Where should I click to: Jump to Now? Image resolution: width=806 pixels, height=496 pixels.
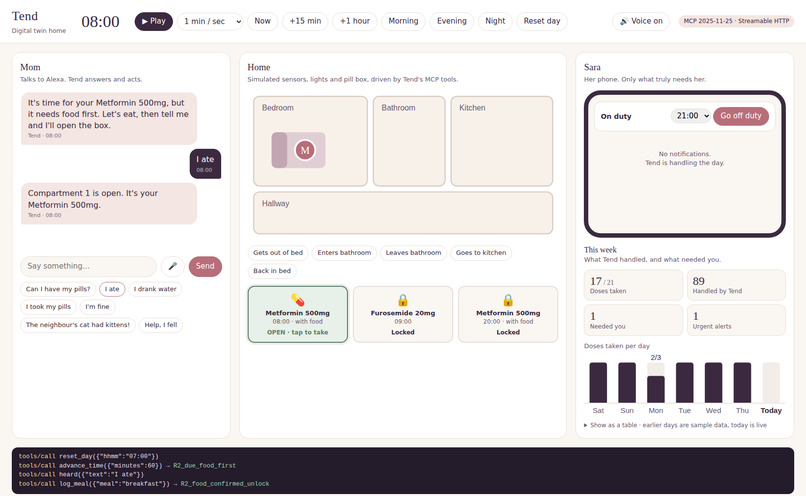(262, 21)
